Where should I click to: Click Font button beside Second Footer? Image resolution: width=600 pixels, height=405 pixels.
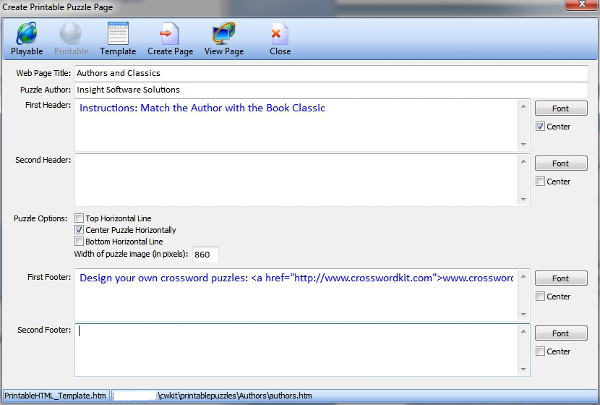(x=560, y=333)
